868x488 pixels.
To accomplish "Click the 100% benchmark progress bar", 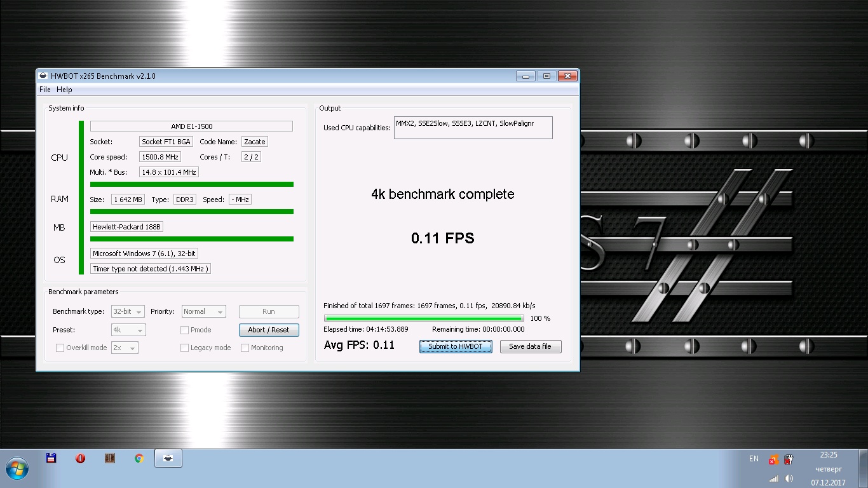I will pyautogui.click(x=423, y=318).
